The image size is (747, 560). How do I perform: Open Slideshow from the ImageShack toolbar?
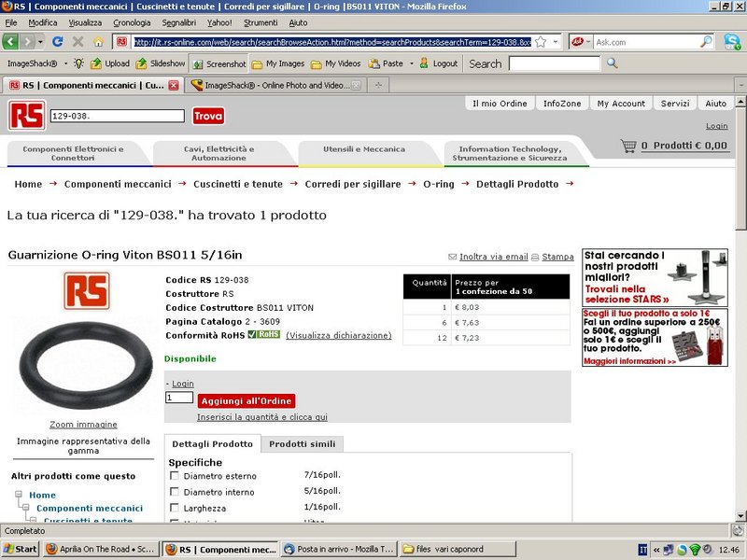pos(161,63)
